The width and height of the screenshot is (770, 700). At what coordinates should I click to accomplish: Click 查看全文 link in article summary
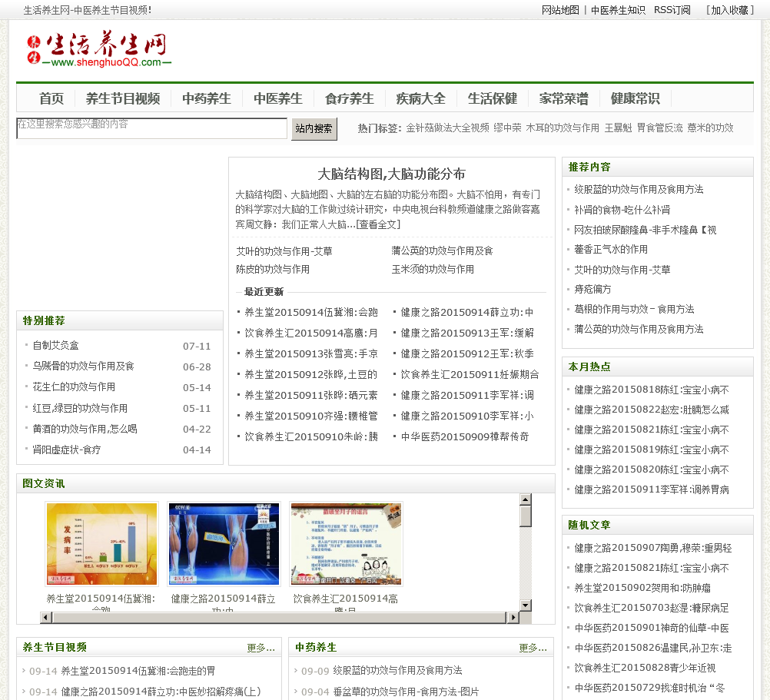tap(378, 224)
